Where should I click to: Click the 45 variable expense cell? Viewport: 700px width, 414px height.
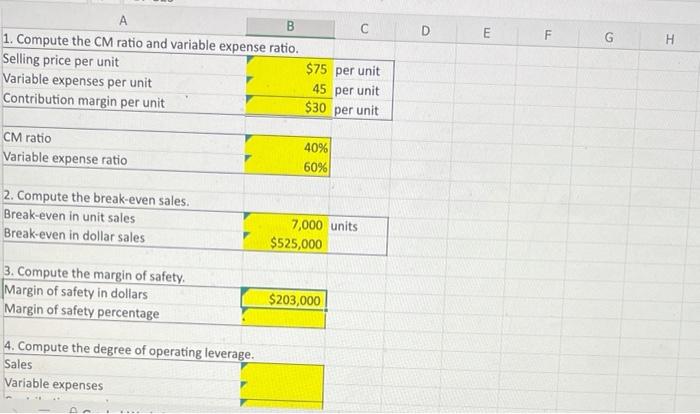pyautogui.click(x=290, y=88)
